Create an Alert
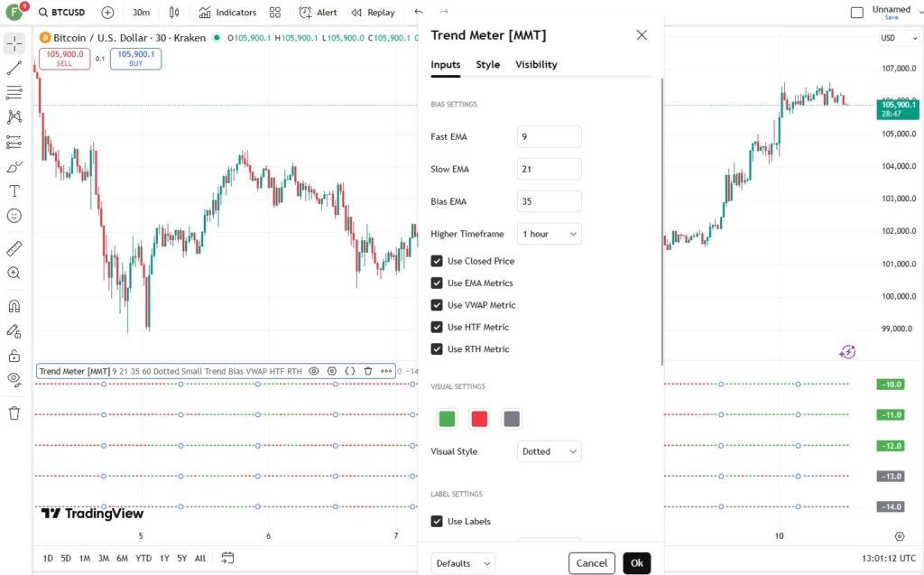This screenshot has width=924, height=575. (319, 13)
